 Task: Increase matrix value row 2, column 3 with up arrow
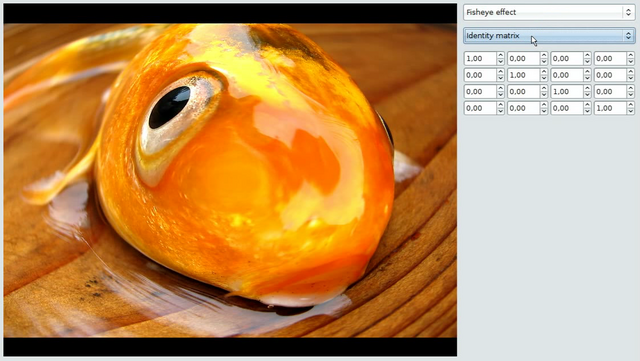pos(587,71)
